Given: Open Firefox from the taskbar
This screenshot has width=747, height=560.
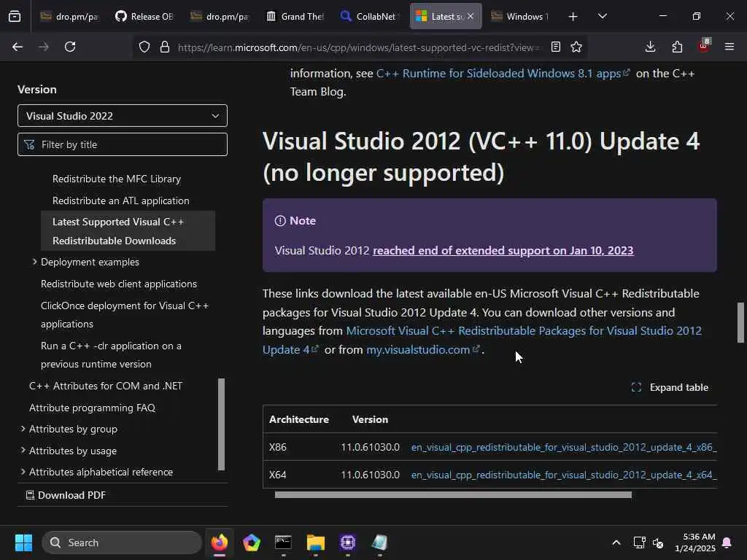Looking at the screenshot, I should [x=220, y=542].
